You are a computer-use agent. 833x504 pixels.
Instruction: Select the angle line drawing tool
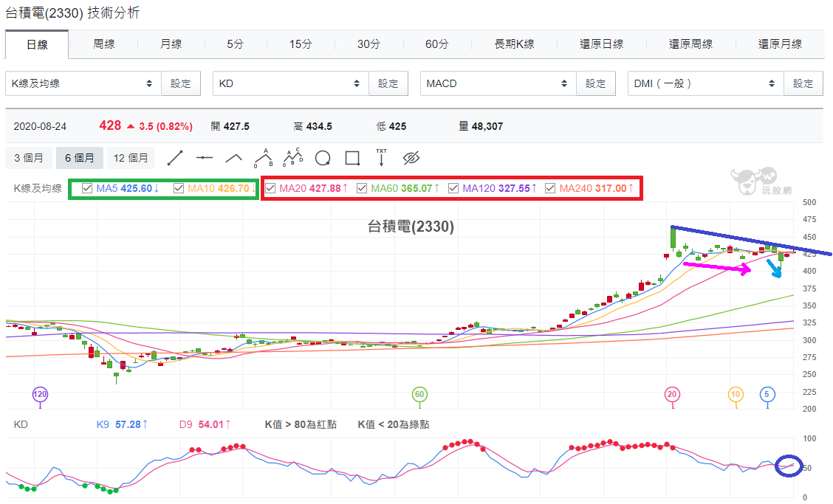click(x=234, y=158)
